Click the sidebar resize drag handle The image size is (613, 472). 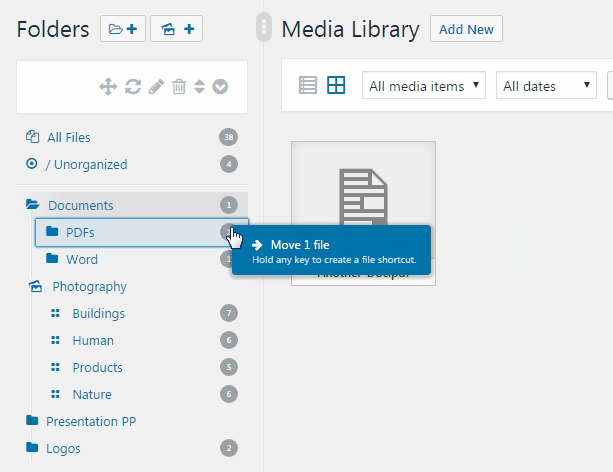(x=264, y=26)
